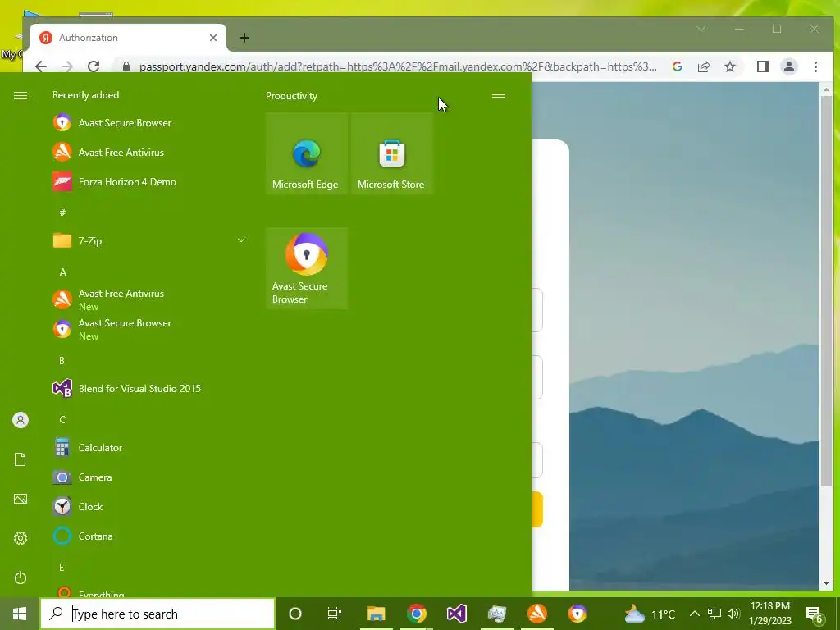Close the Authorization tab
840x630 pixels.
213,38
